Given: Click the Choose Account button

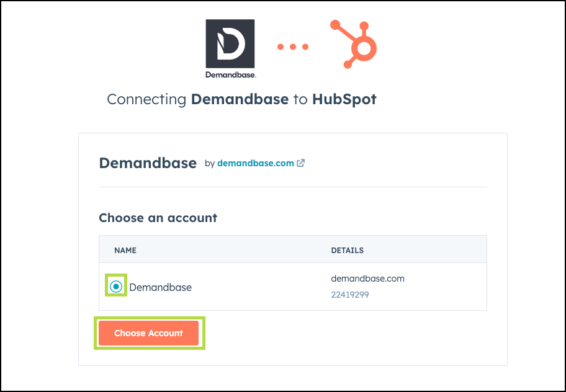Looking at the screenshot, I should click(x=149, y=333).
